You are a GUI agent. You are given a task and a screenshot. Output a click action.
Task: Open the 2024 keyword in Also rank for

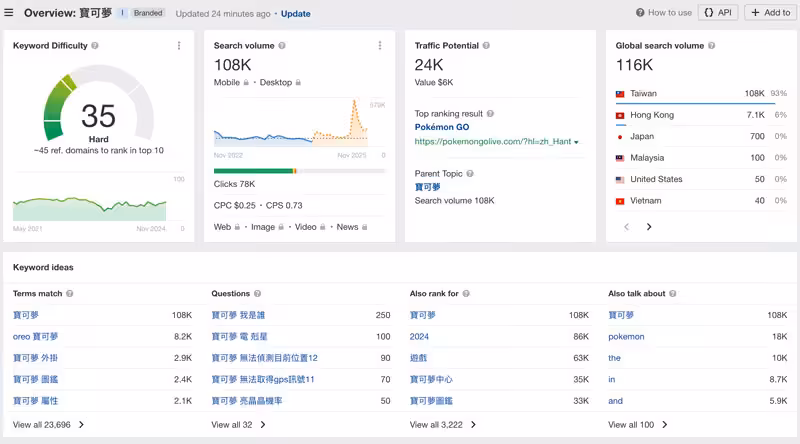coord(419,337)
